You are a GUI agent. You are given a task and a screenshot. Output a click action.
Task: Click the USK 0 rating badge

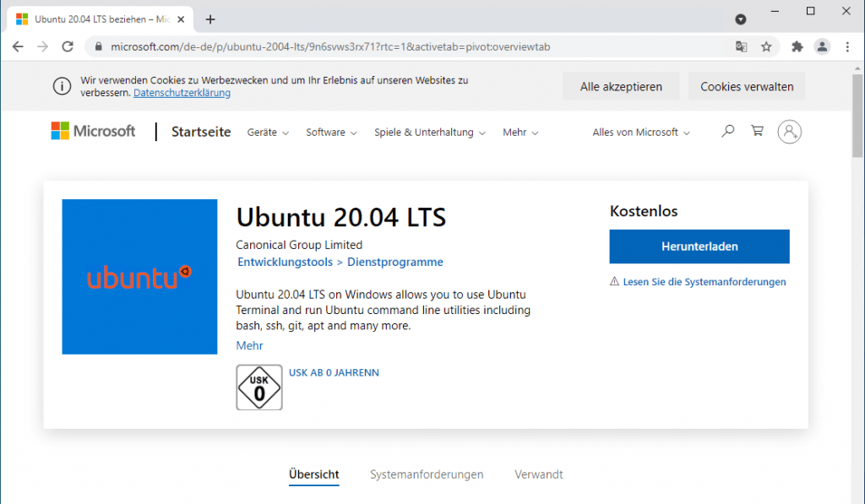tap(259, 387)
